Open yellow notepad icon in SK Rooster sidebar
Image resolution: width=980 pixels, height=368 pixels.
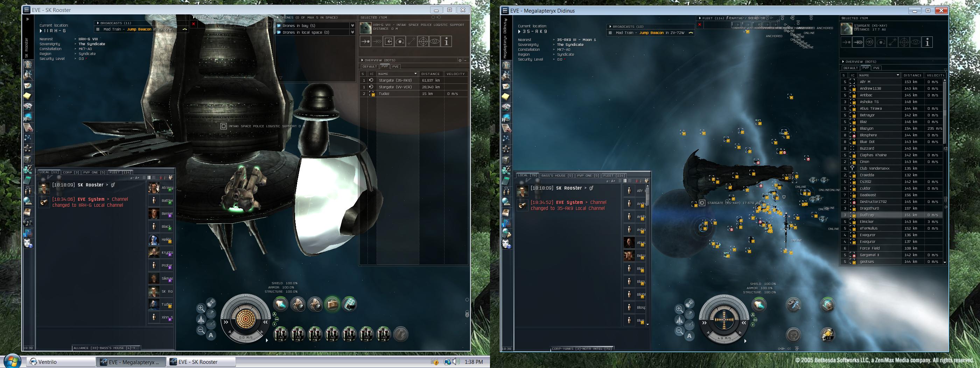(28, 96)
